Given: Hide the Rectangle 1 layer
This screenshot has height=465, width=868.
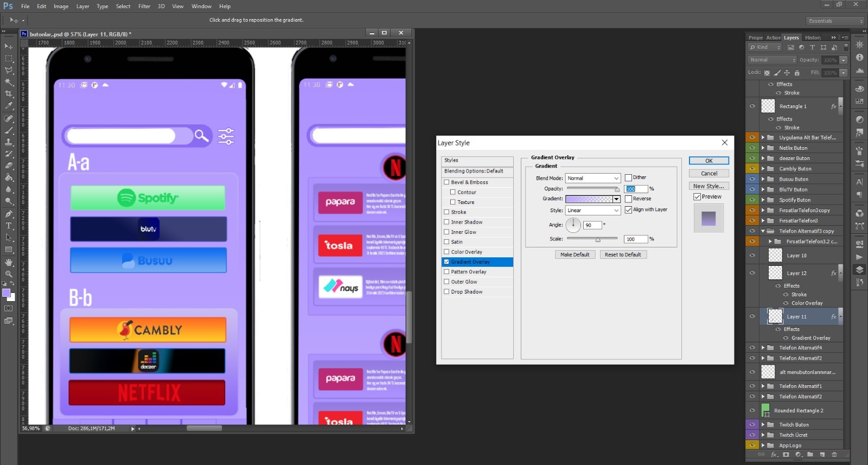Looking at the screenshot, I should coord(752,106).
